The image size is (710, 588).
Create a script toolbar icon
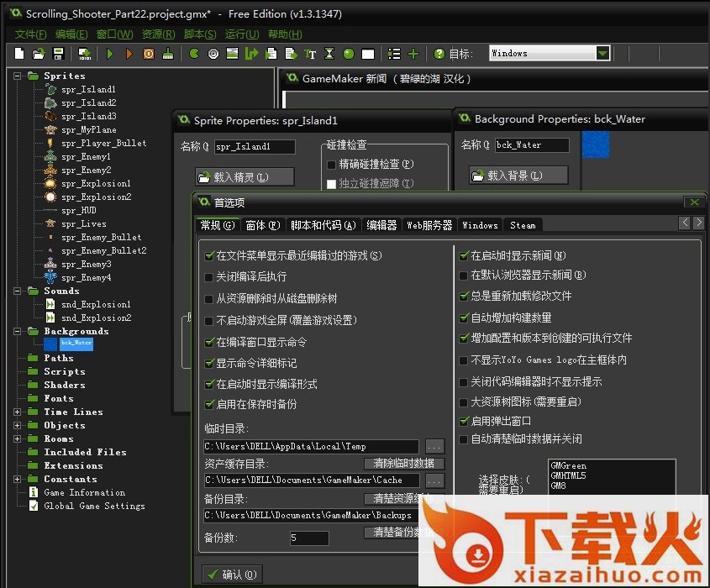click(271, 54)
